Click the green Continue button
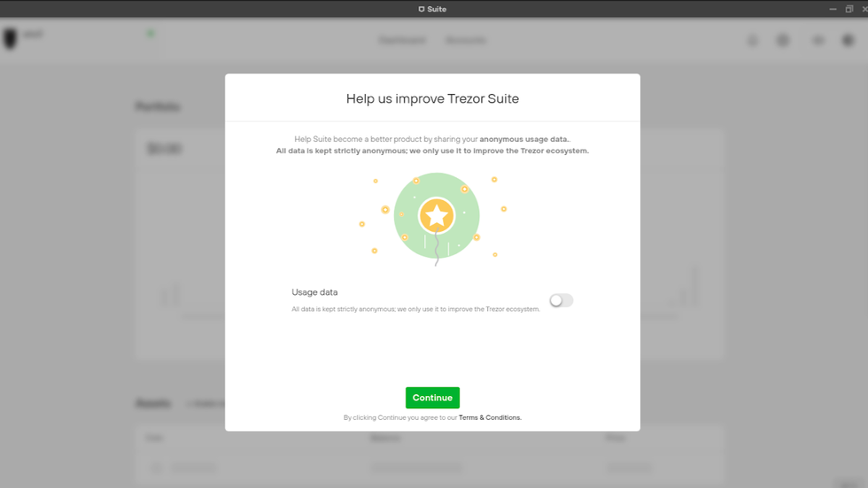The width and height of the screenshot is (868, 488). point(432,398)
